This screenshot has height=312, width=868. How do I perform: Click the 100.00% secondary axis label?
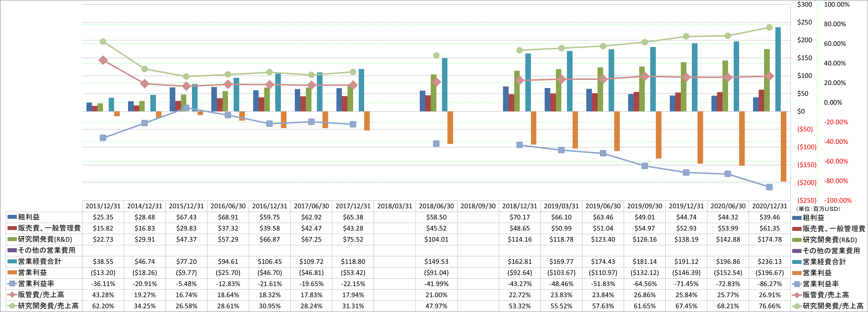coord(837,4)
